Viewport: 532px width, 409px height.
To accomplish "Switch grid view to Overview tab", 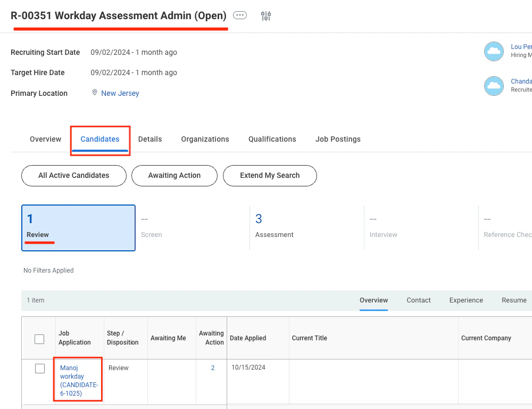I will coord(373,300).
